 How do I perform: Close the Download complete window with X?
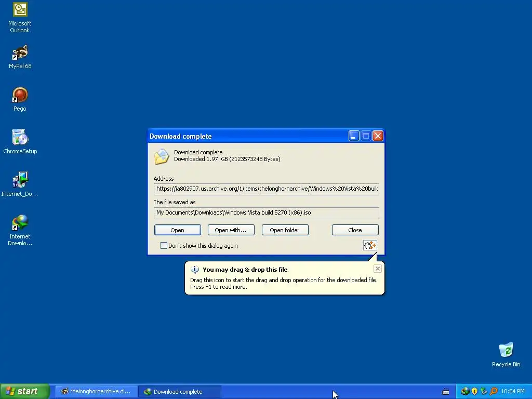point(378,136)
